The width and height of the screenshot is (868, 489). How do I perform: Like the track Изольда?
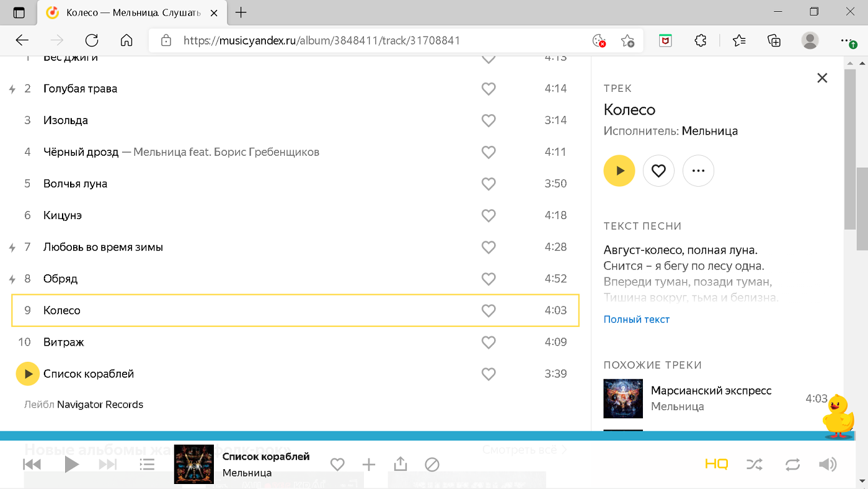489,120
